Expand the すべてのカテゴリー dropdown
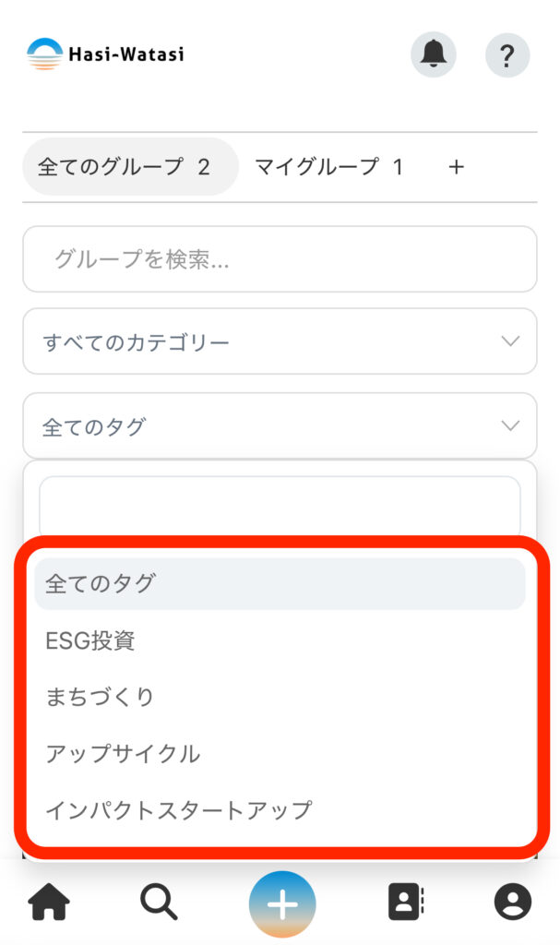The image size is (560, 945). pos(280,342)
